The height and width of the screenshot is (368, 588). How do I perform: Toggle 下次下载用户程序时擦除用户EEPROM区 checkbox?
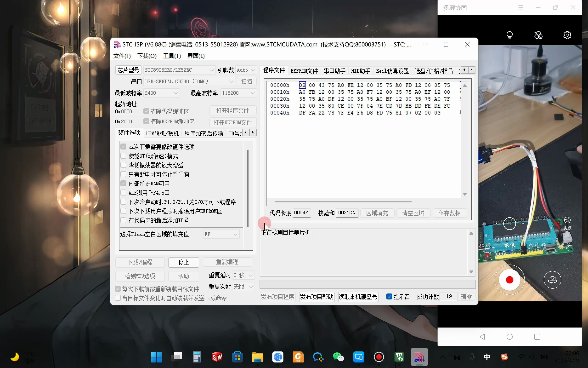coord(123,211)
